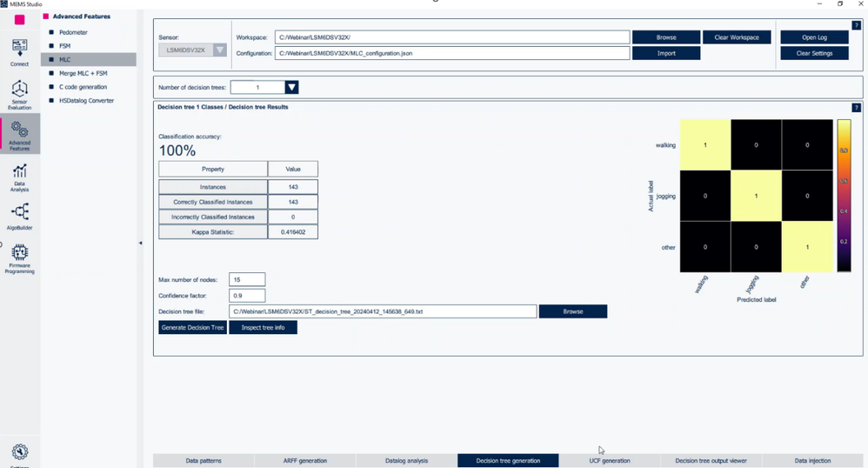Click the Inspect tree info button
This screenshot has height=468, width=868.
click(x=263, y=327)
